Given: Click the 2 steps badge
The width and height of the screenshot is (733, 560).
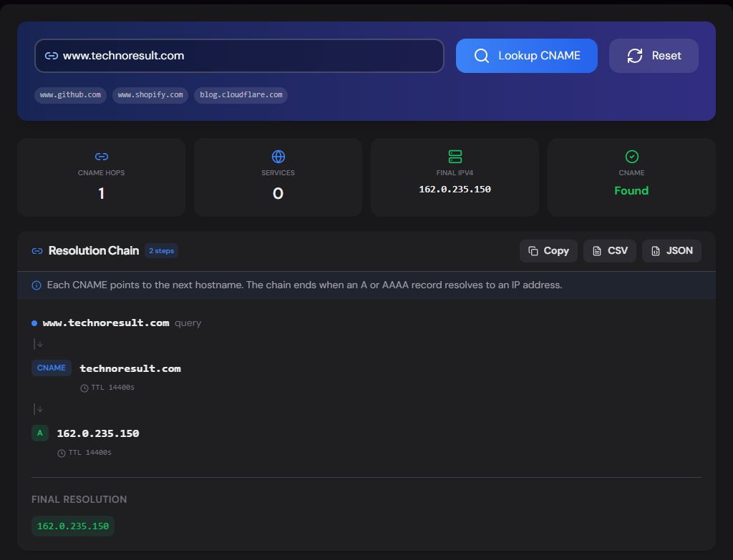Looking at the screenshot, I should click(x=161, y=251).
